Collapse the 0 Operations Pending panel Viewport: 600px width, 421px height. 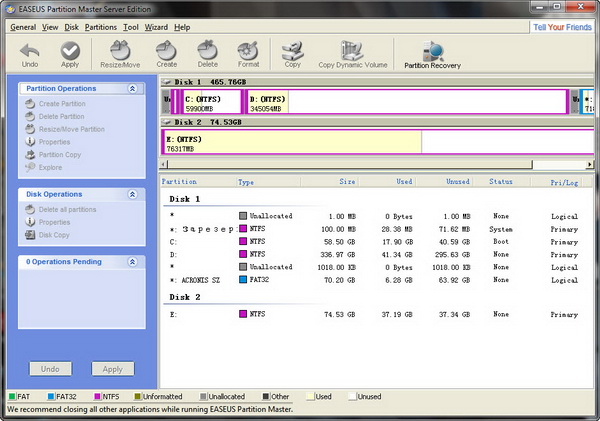click(x=132, y=261)
